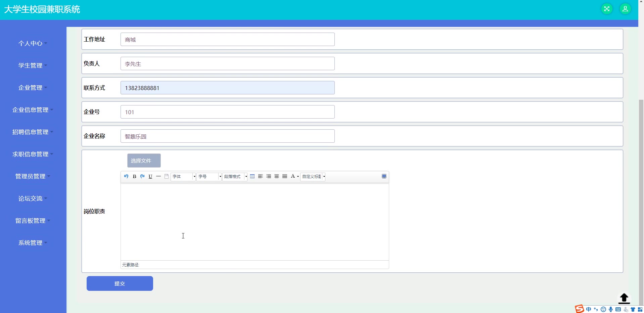Switch Chinese input mode 中 icon

589,309
